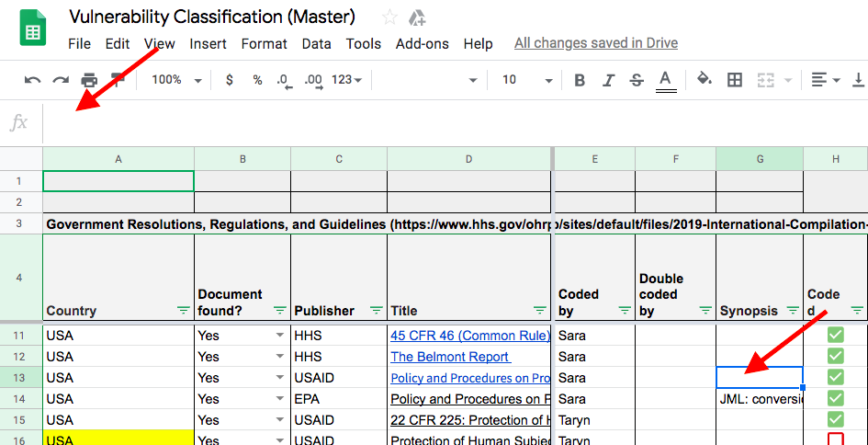The image size is (868, 445).
Task: Uncheck the Coded checkbox in row 13
Action: pyautogui.click(x=835, y=377)
